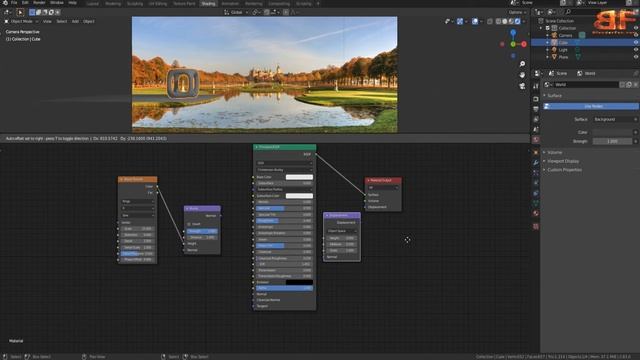The width and height of the screenshot is (640, 360).
Task: Open the Add menu in viewport header
Action: [x=75, y=21]
